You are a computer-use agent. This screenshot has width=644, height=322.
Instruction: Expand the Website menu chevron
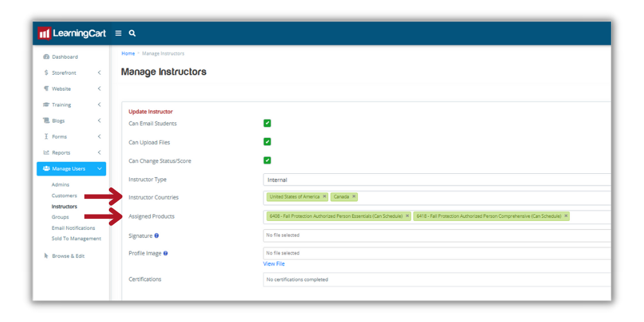(99, 89)
